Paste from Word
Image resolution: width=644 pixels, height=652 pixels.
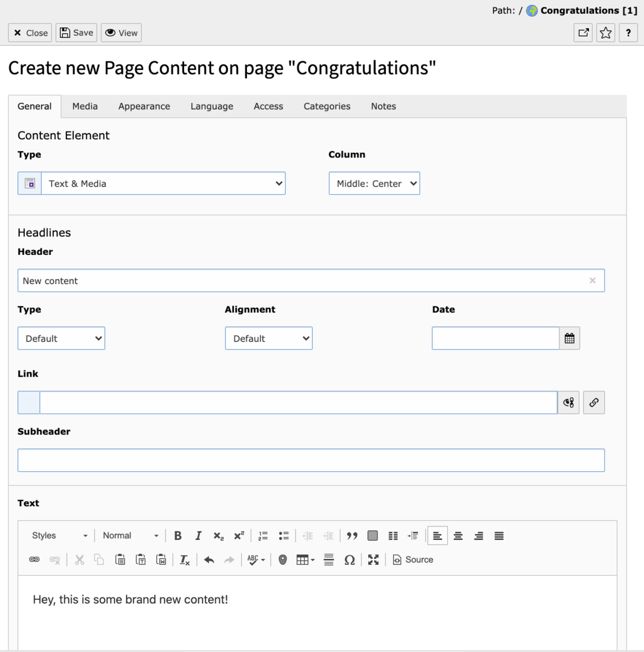coord(161,559)
